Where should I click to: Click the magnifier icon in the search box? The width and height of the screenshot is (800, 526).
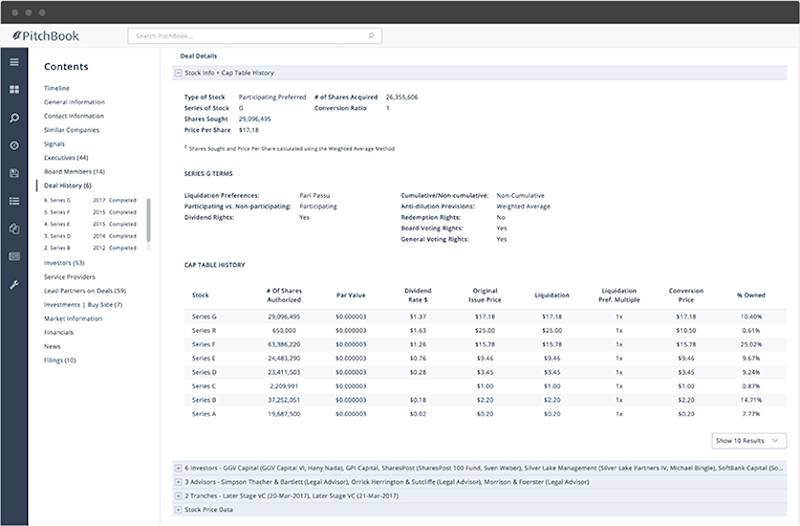pos(371,36)
